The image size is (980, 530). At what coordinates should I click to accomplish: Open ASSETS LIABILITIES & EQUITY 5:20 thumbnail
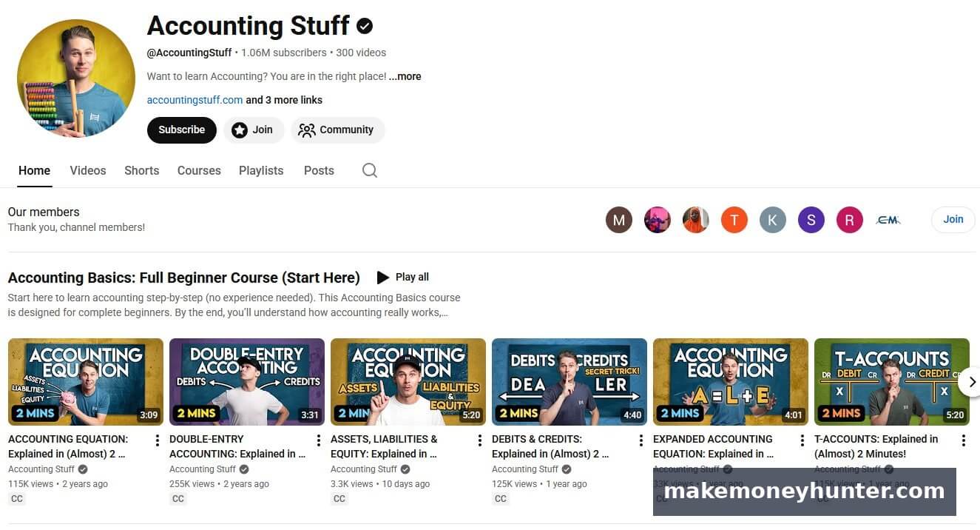408,382
